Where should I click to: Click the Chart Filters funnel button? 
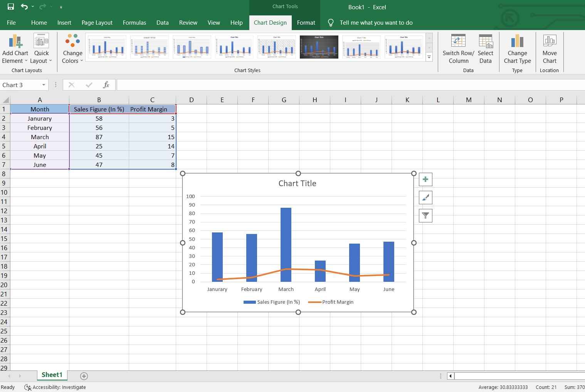[425, 215]
